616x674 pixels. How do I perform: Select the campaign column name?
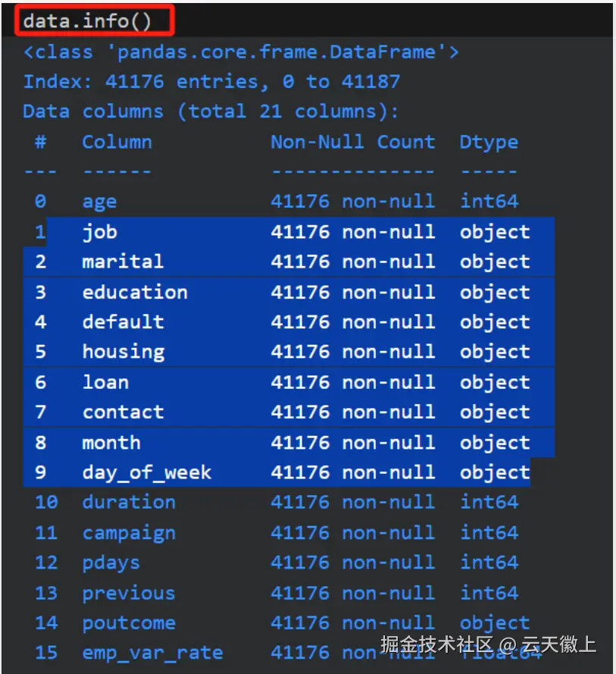point(129,532)
